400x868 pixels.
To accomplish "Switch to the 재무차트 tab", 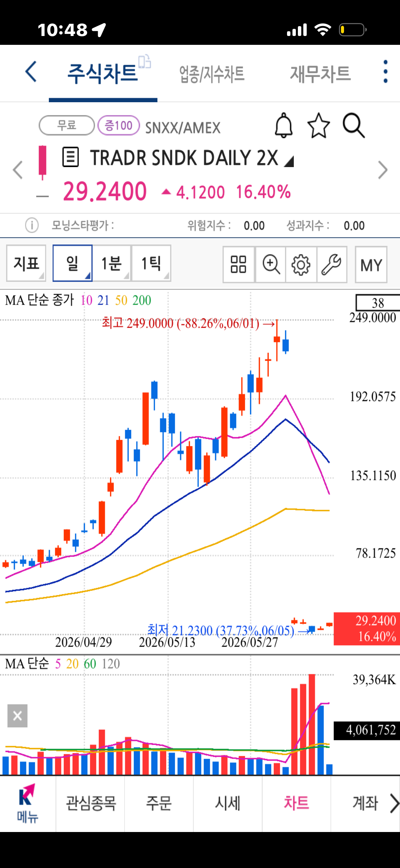I will [x=320, y=74].
